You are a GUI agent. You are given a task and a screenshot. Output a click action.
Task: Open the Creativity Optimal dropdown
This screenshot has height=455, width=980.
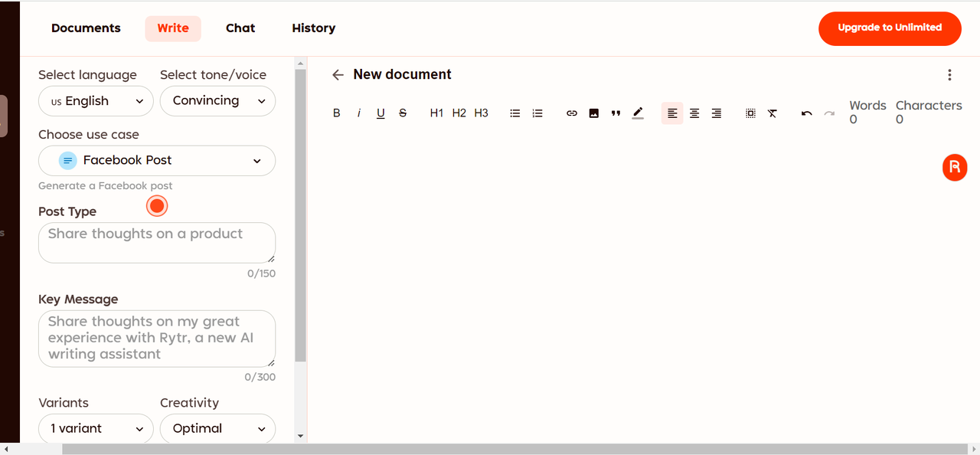click(217, 429)
